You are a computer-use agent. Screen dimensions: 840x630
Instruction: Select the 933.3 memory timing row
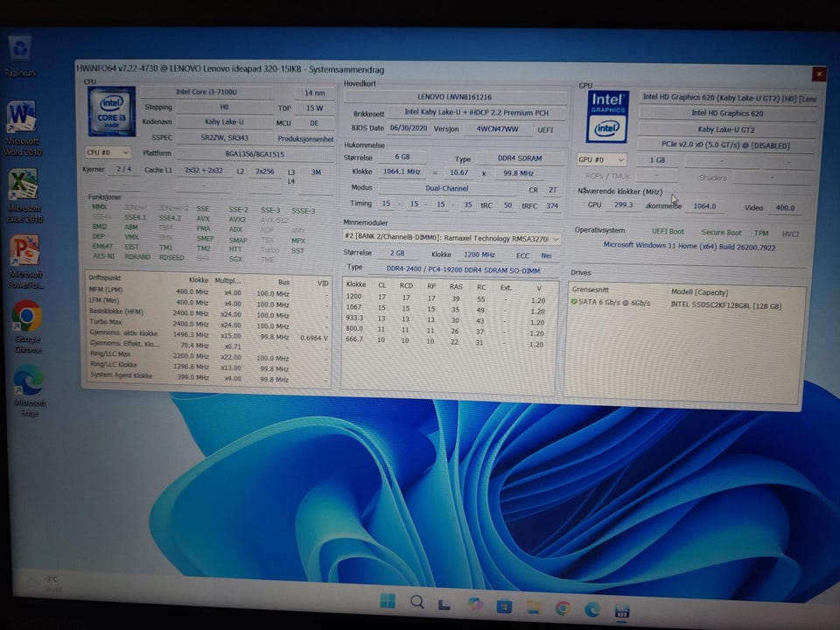coord(448,320)
